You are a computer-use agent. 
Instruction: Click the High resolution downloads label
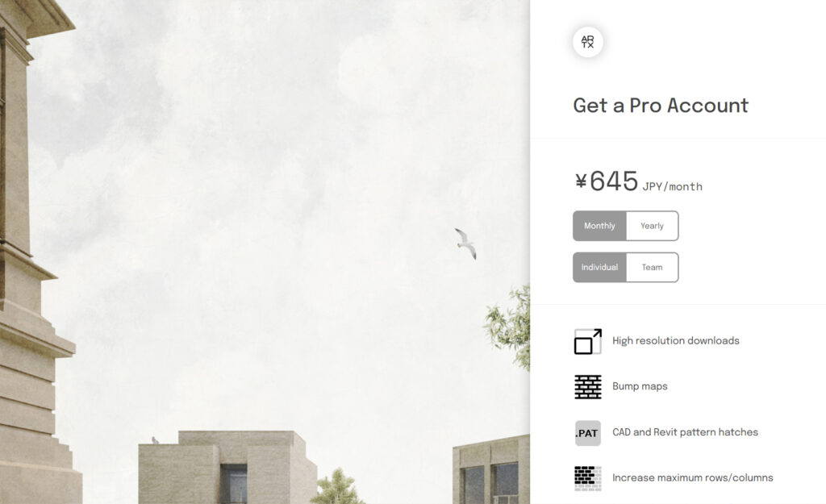[x=676, y=341]
